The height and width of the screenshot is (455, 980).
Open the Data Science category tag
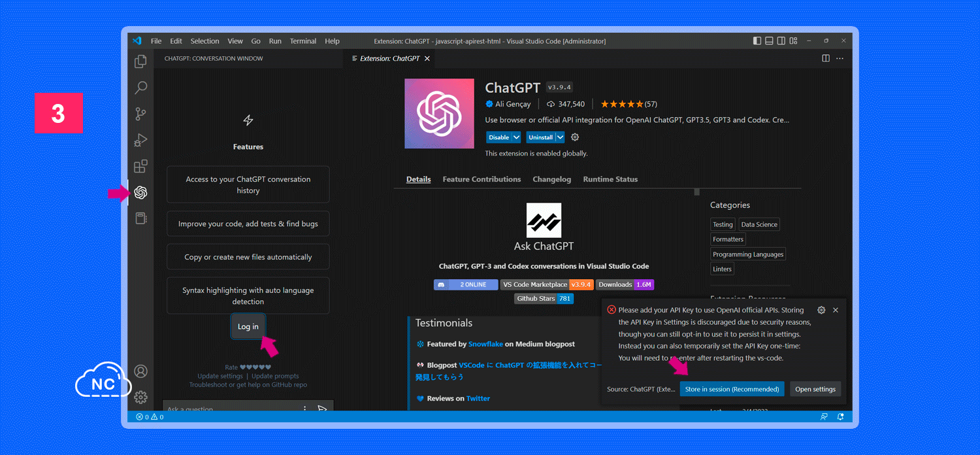pos(759,224)
